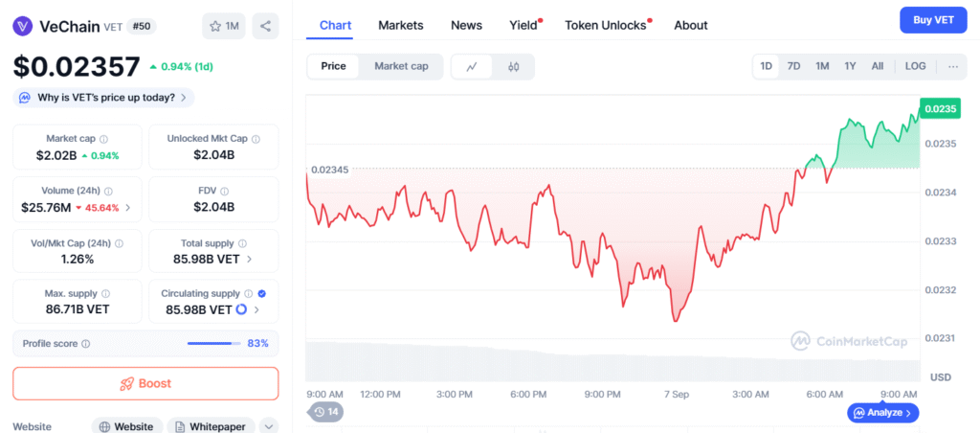Click the Analyze button on chart
Viewport: 980px width, 433px height.
coord(883,412)
